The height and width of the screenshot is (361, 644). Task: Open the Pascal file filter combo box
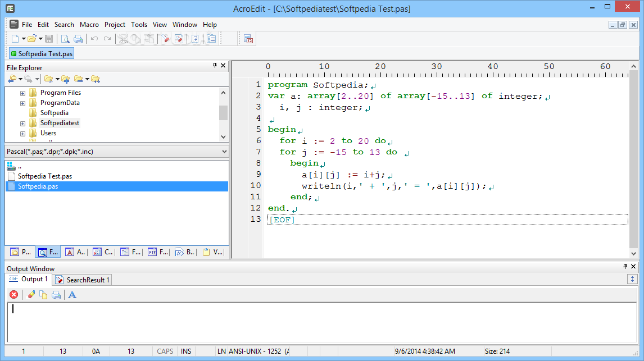(117, 152)
